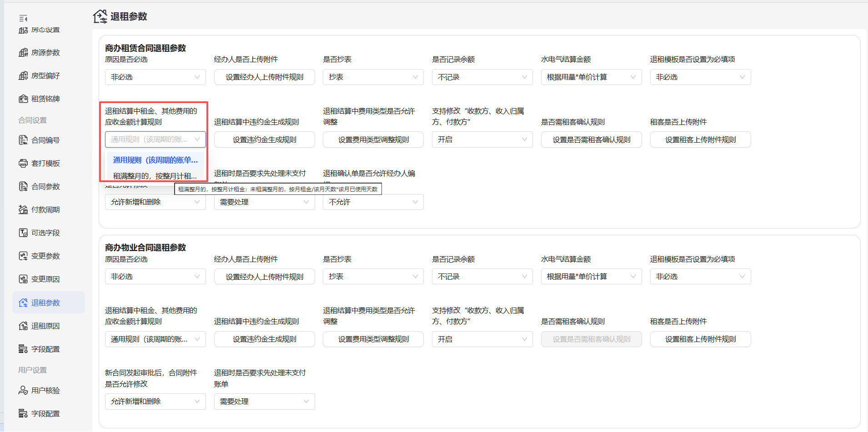Choose 通用规则 option in open dropdown list
Viewport: 868px width, 432px height.
pyautogui.click(x=155, y=160)
